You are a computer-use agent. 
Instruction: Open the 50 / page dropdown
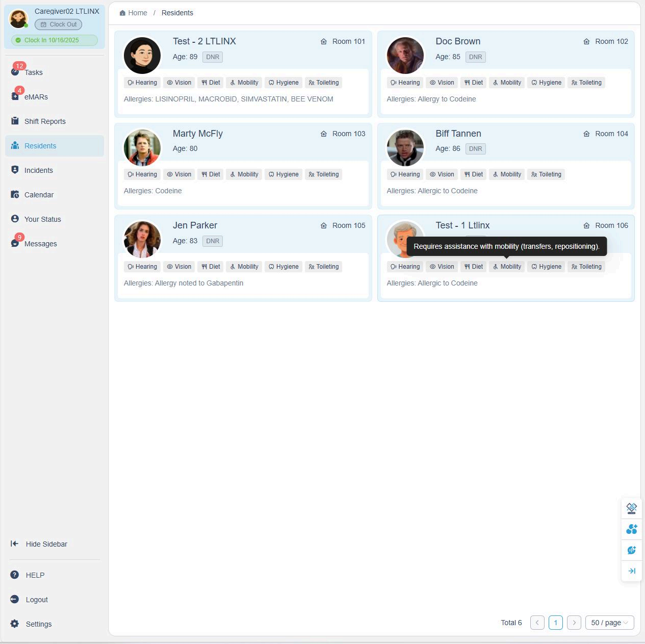coord(609,623)
